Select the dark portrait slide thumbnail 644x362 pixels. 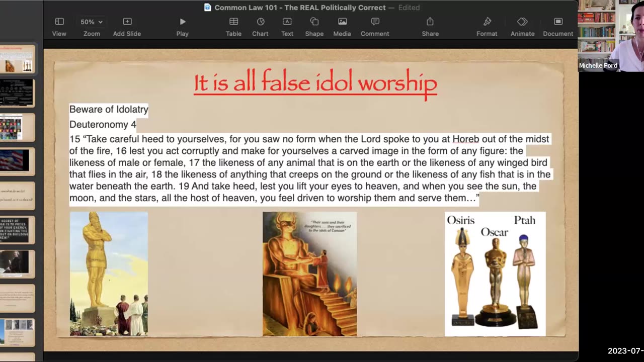point(17,263)
